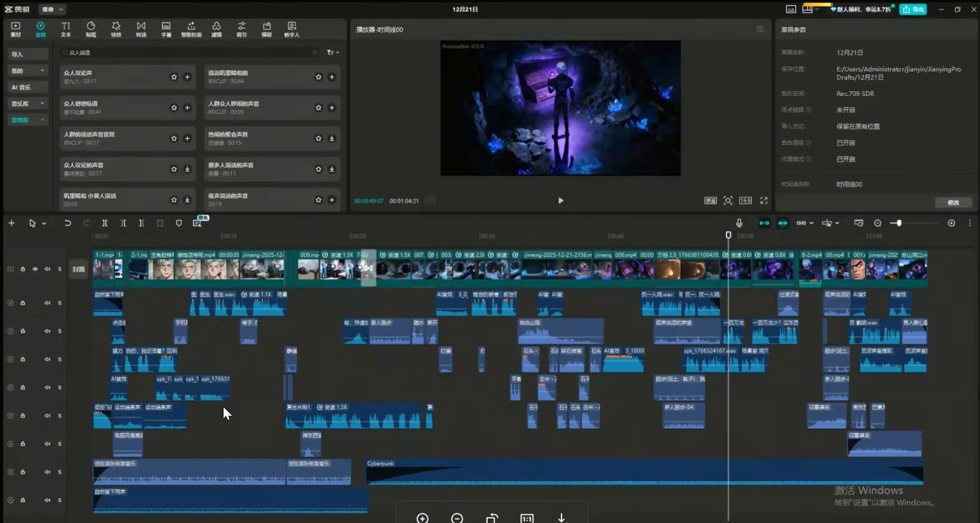
Task: Download the 众人议论的声音 sound effect
Action: (187, 169)
